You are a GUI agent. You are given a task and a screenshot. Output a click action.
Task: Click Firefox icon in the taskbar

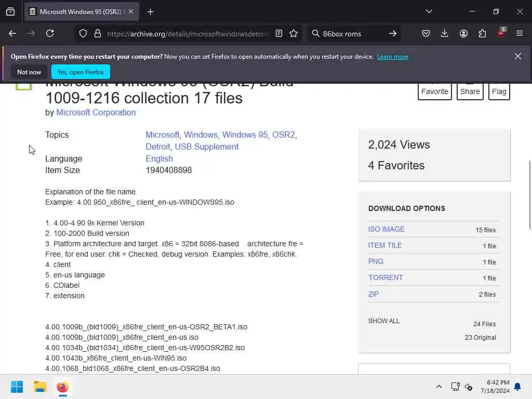click(x=62, y=387)
